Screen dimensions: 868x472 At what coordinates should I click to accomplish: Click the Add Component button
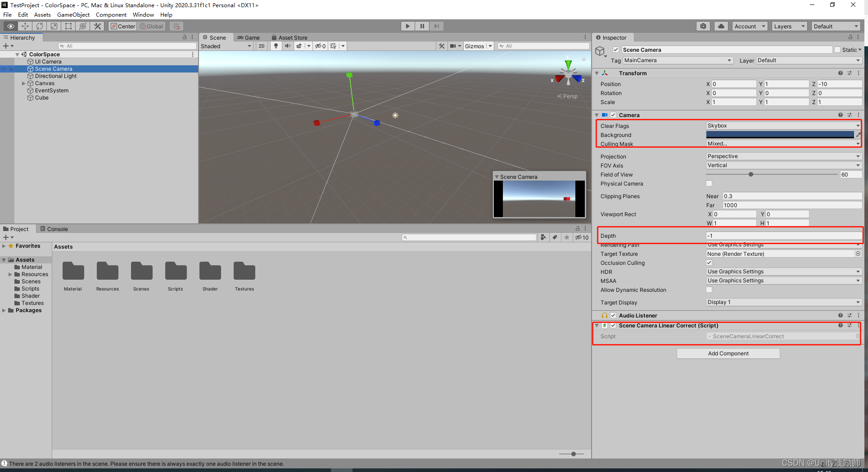click(728, 354)
